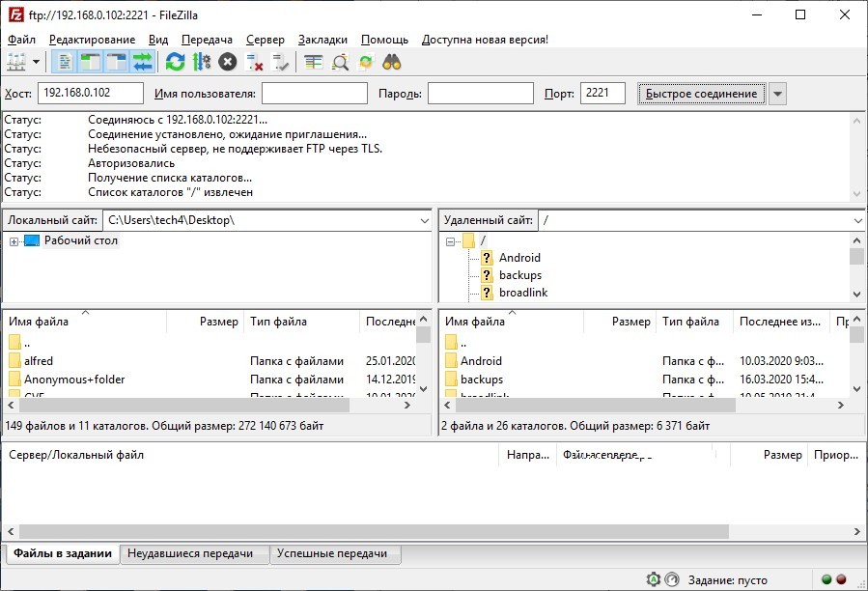
Task: Select backups in remote tree
Action: 519,274
